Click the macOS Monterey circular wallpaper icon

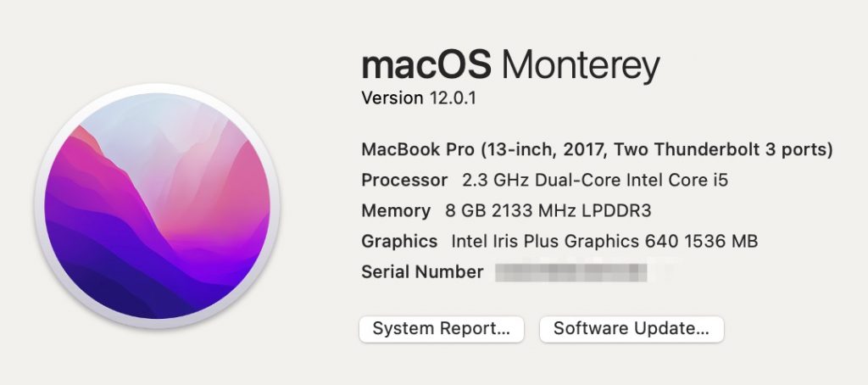pos(157,205)
